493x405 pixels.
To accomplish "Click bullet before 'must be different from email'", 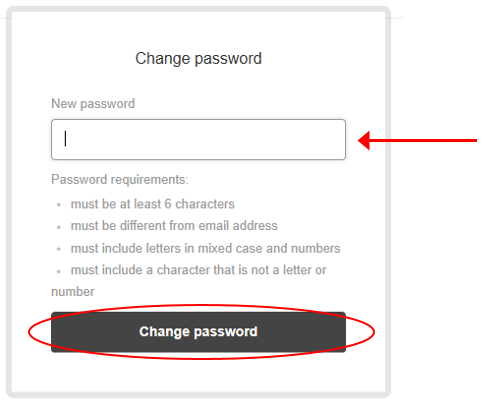I will (x=59, y=227).
